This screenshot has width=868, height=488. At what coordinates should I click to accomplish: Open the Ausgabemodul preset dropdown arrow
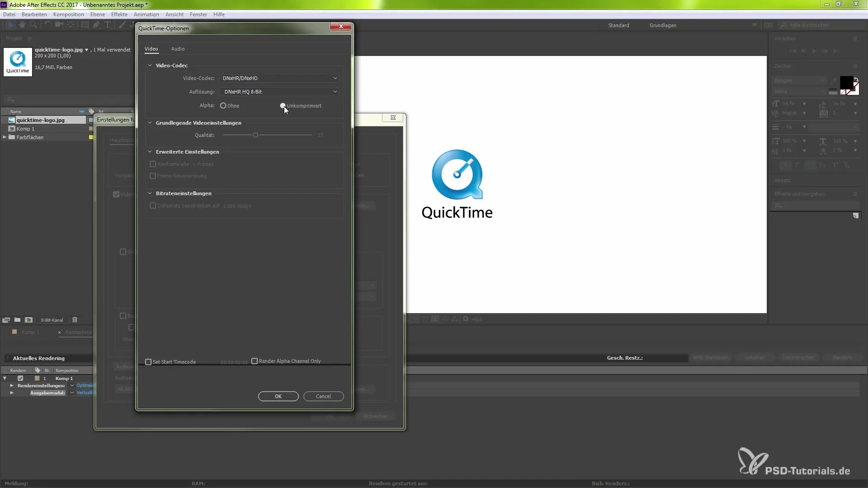coord(72,393)
